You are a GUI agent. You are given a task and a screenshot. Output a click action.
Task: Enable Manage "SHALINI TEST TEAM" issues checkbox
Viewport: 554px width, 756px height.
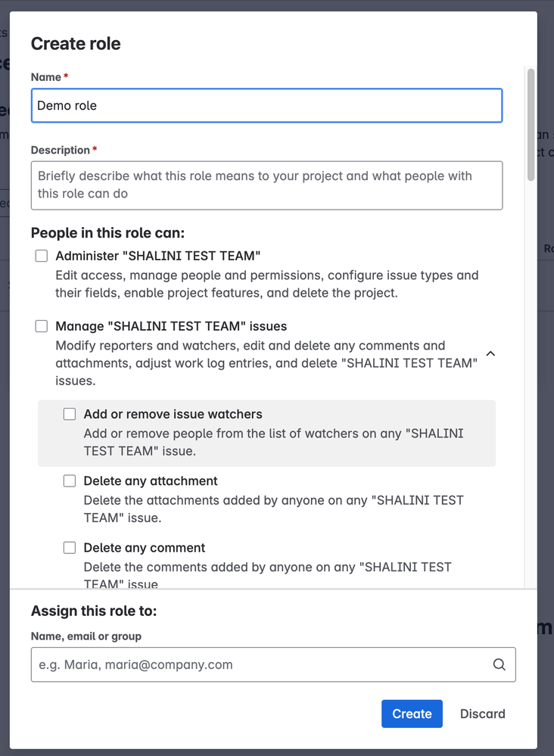tap(42, 326)
